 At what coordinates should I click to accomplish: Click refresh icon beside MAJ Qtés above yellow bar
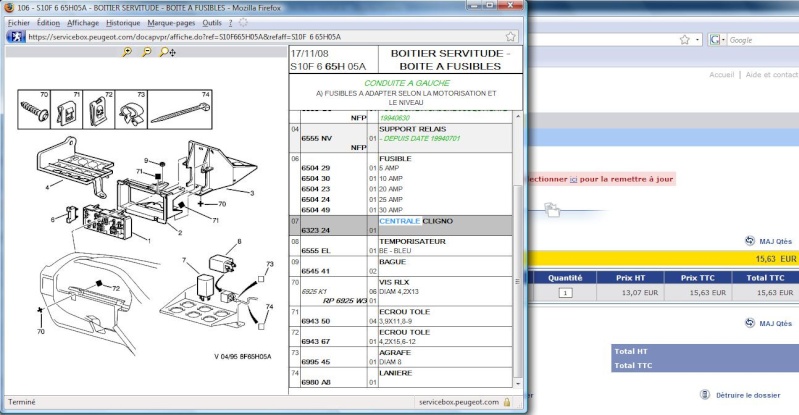(x=750, y=241)
